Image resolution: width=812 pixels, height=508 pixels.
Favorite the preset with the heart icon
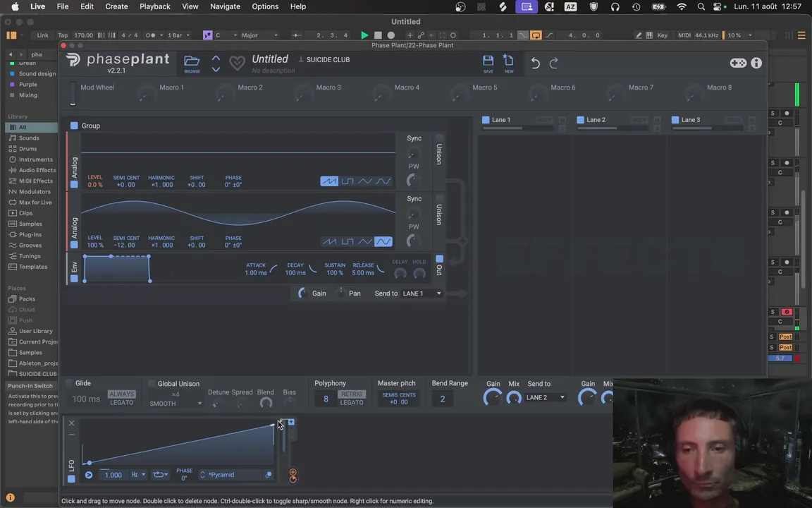click(237, 64)
